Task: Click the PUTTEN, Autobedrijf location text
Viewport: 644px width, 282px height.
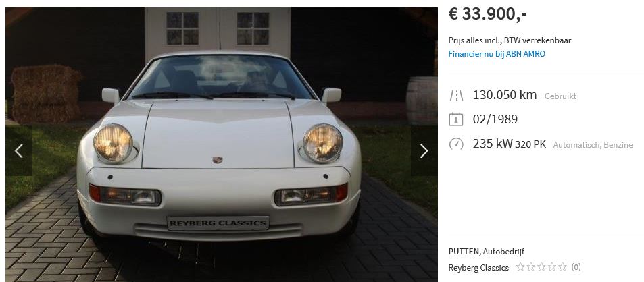Action: [487, 251]
